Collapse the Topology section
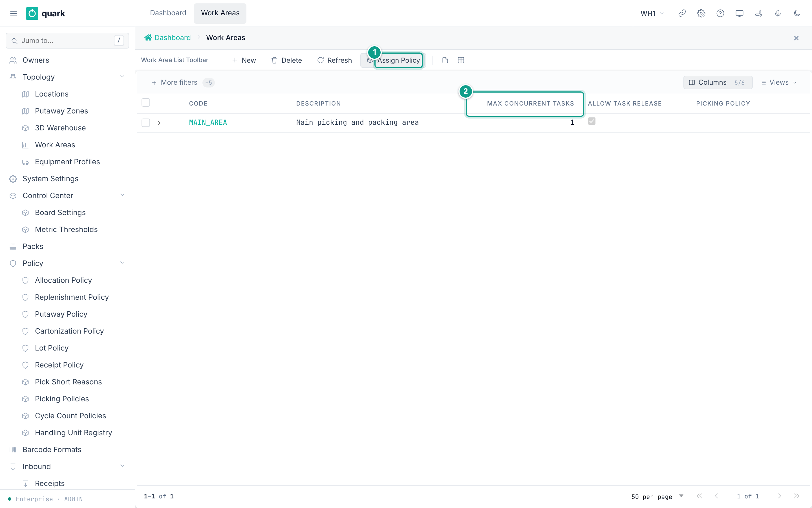 [122, 76]
